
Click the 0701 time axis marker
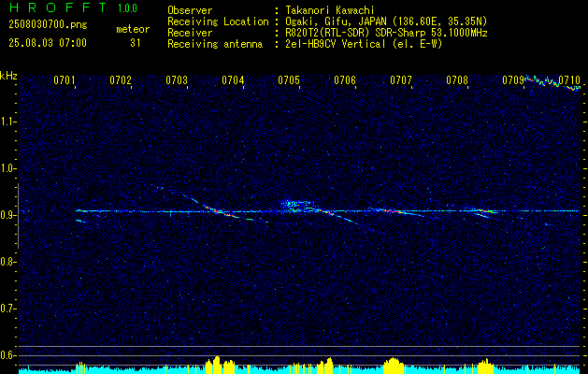point(65,79)
